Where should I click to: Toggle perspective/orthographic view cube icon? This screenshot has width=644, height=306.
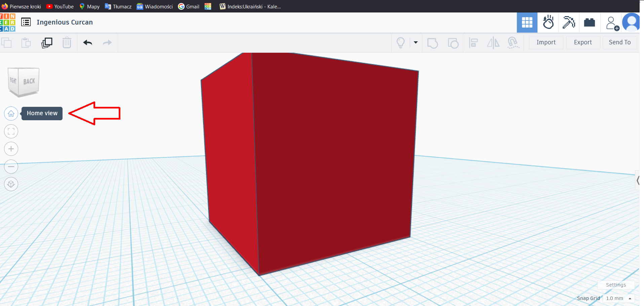pos(11,184)
